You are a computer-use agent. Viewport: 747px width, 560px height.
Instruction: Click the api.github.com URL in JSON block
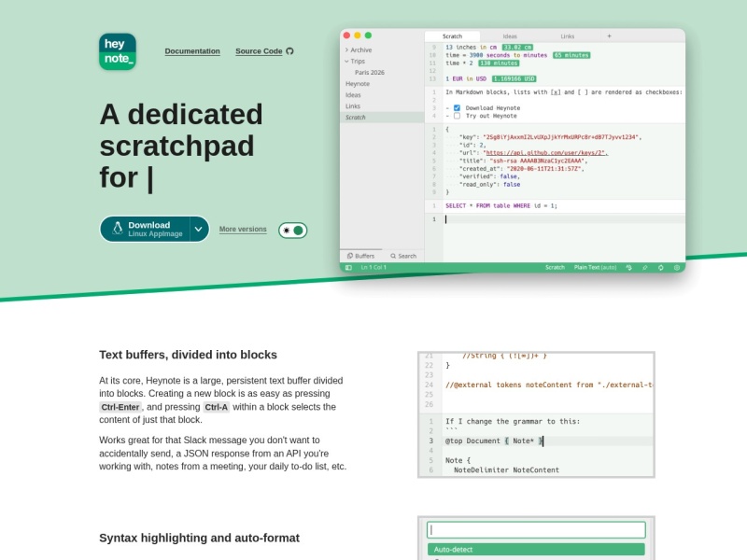coord(545,153)
